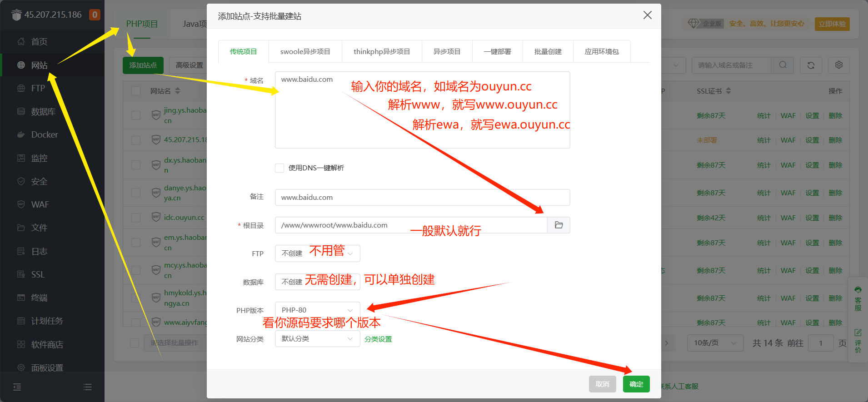Open the 网站分类 默认分类 dropdown
868x402 pixels.
click(317, 339)
